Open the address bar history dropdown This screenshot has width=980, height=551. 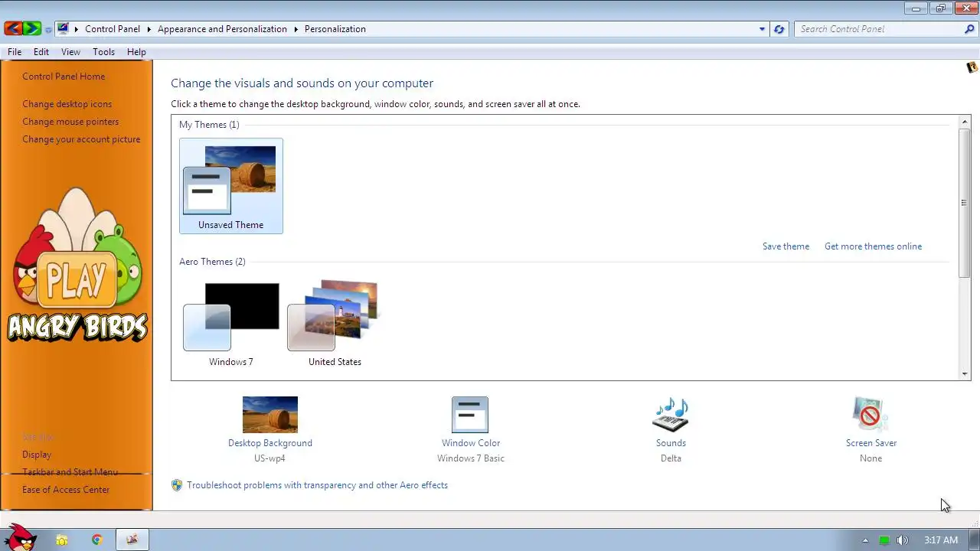pyautogui.click(x=762, y=29)
